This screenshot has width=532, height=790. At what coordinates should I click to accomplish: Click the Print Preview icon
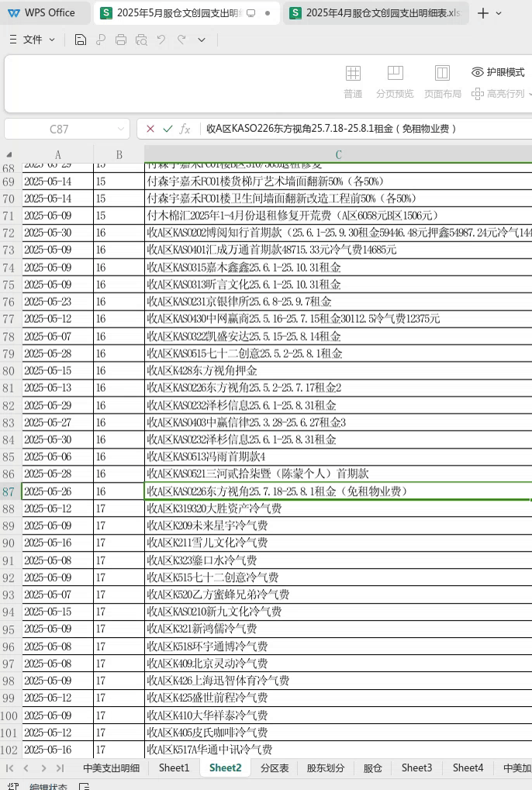coord(141,40)
